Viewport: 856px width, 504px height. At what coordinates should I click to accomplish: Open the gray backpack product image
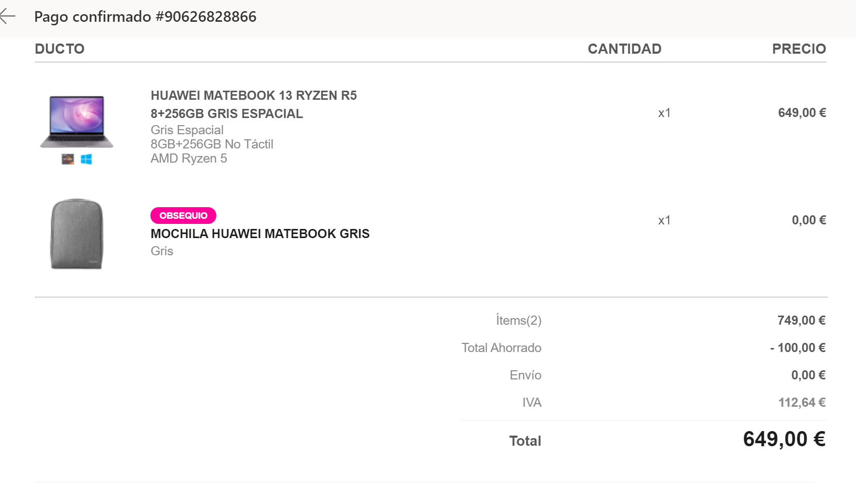[77, 234]
